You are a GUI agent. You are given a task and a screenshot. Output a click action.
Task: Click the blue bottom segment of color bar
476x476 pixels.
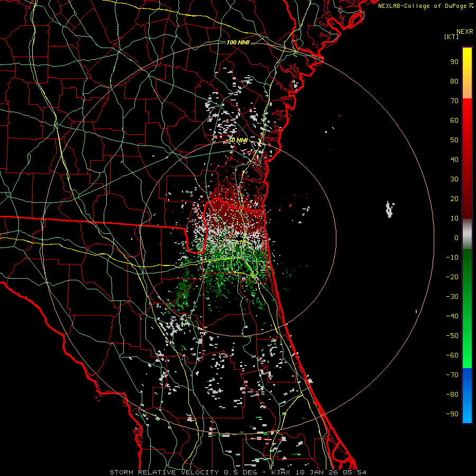pyautogui.click(x=467, y=396)
